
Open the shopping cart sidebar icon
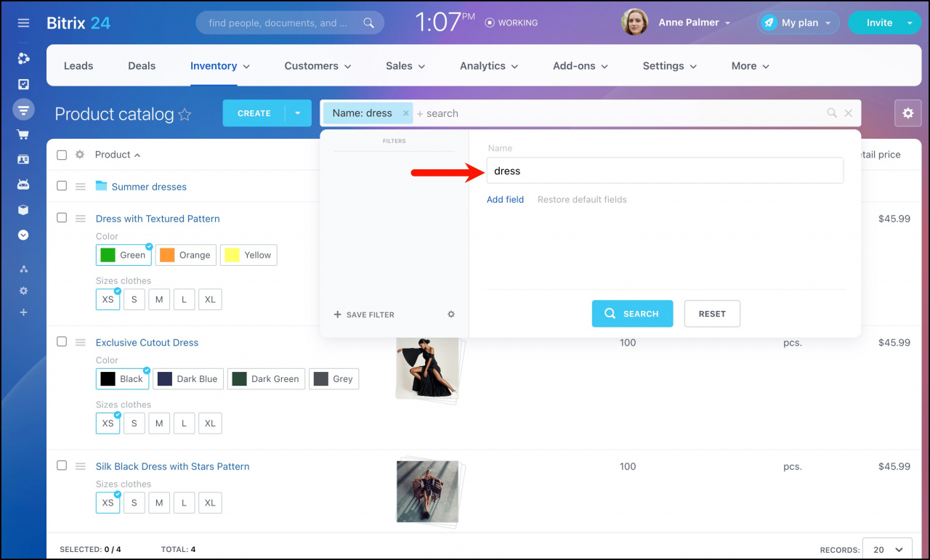coord(23,134)
